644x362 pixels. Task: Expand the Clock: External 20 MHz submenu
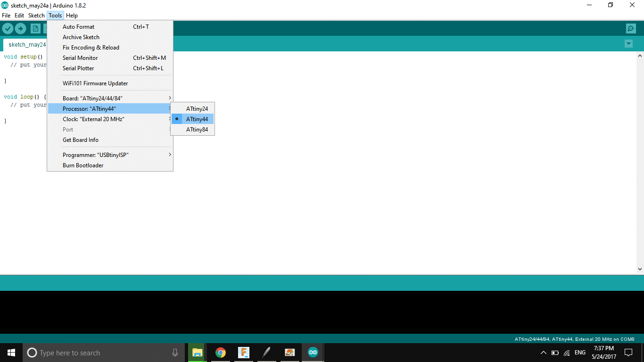pyautogui.click(x=110, y=119)
